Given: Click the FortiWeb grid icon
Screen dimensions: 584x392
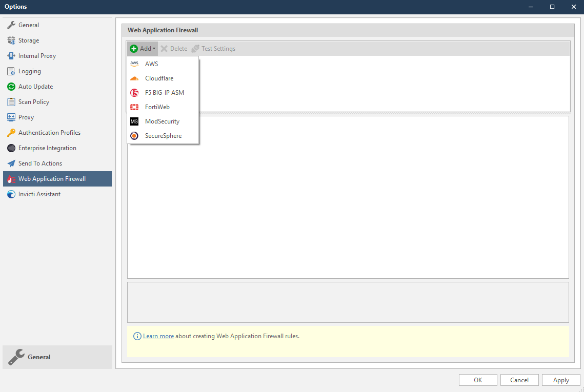Looking at the screenshot, I should pyautogui.click(x=134, y=107).
